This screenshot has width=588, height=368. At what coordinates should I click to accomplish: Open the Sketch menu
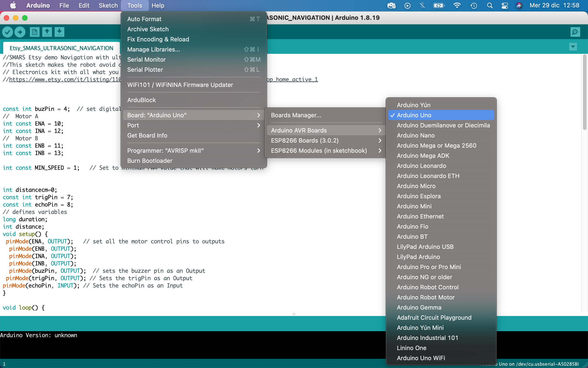coord(108,5)
